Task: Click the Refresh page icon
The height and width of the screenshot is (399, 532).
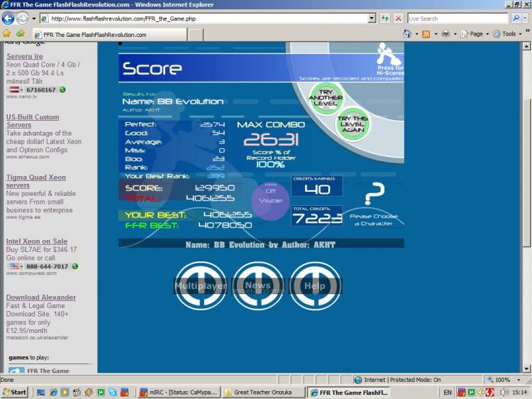Action: (x=385, y=18)
